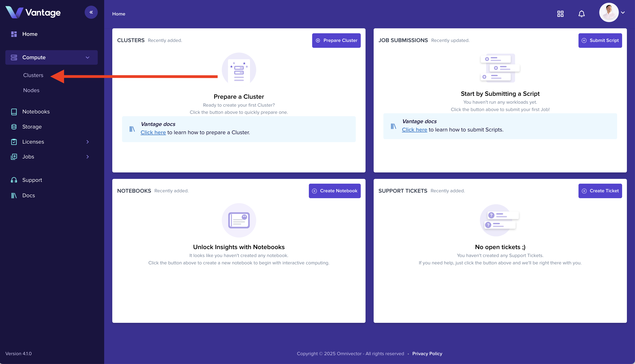This screenshot has height=364, width=635.
Task: Click the Vantage logo
Action: (x=33, y=13)
